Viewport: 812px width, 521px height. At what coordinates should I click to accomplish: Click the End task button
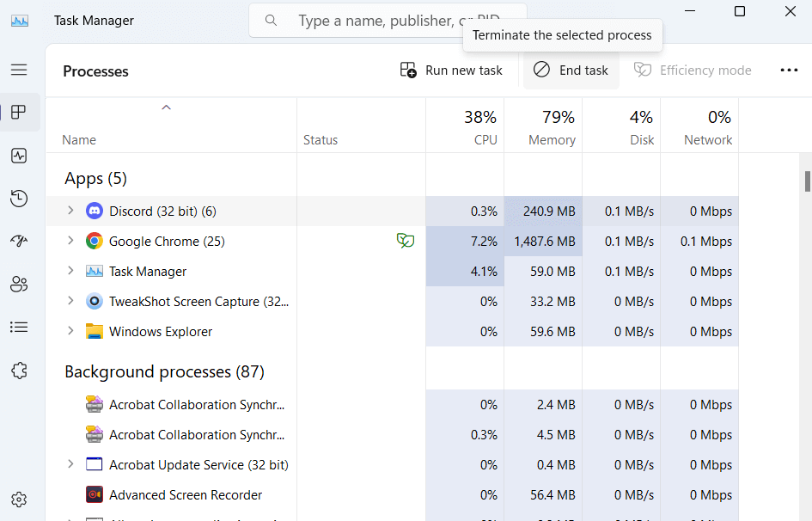571,70
